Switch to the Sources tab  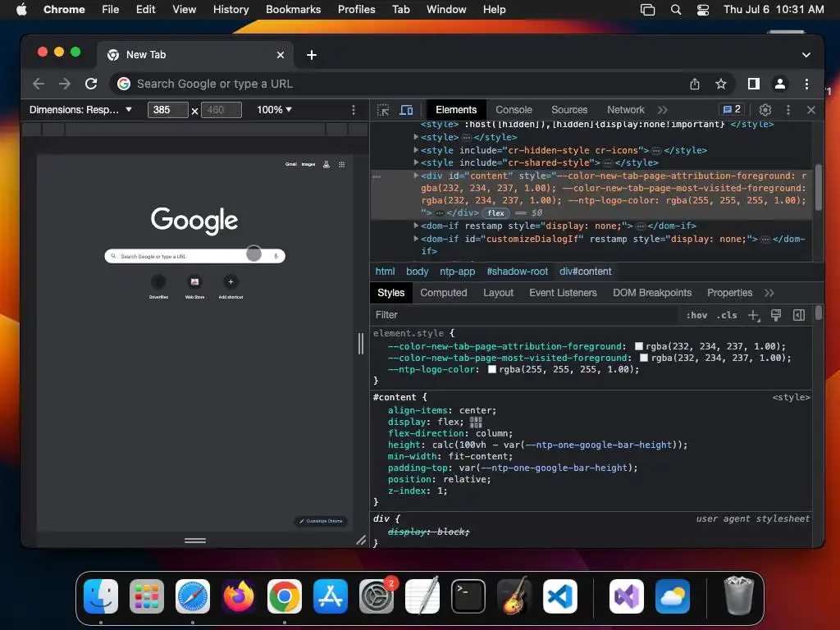(569, 110)
